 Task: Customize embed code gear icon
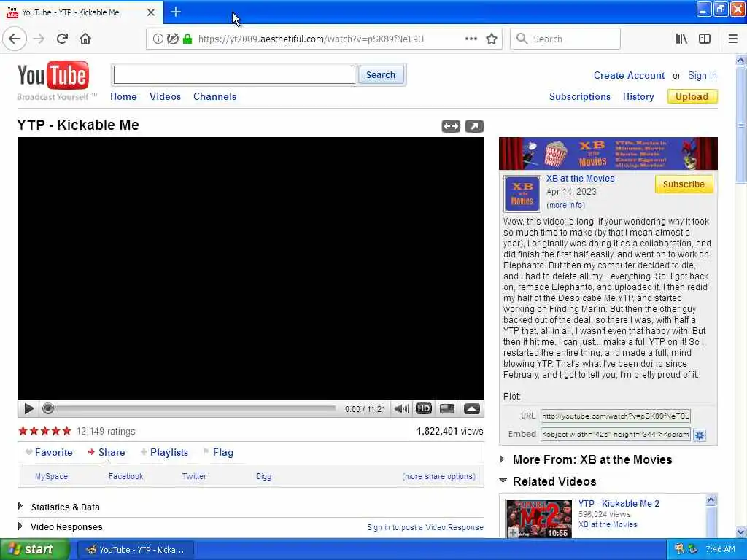700,435
